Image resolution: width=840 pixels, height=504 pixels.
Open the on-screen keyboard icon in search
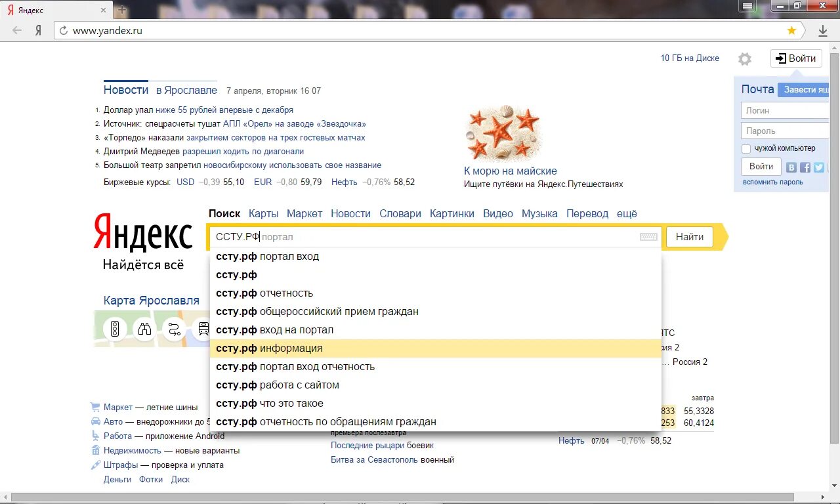[648, 237]
